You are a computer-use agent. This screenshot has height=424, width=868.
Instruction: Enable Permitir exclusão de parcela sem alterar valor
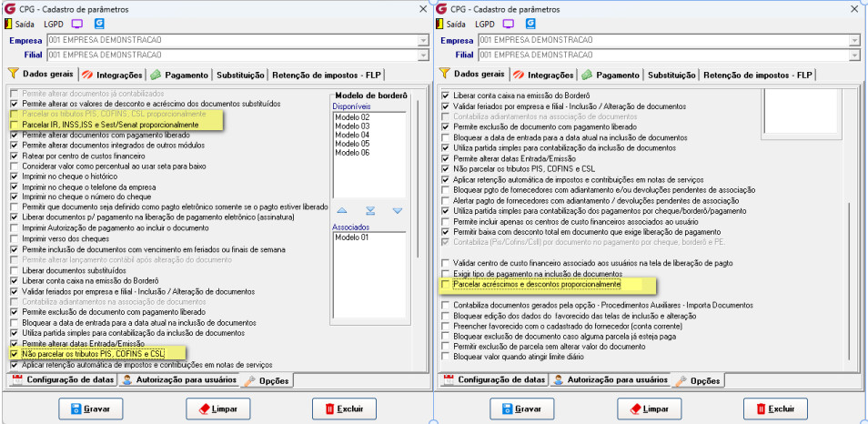click(x=446, y=347)
